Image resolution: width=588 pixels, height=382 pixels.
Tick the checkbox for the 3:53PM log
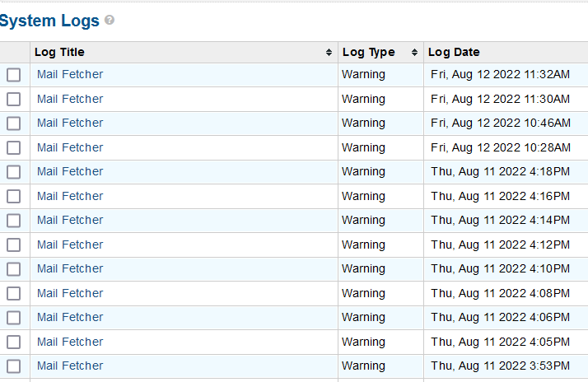click(x=14, y=366)
